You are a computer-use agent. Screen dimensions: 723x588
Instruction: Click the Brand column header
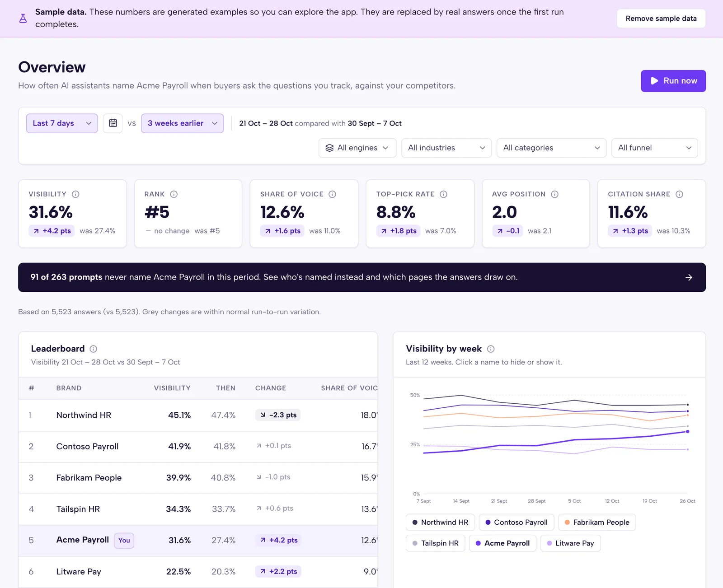[x=69, y=388]
